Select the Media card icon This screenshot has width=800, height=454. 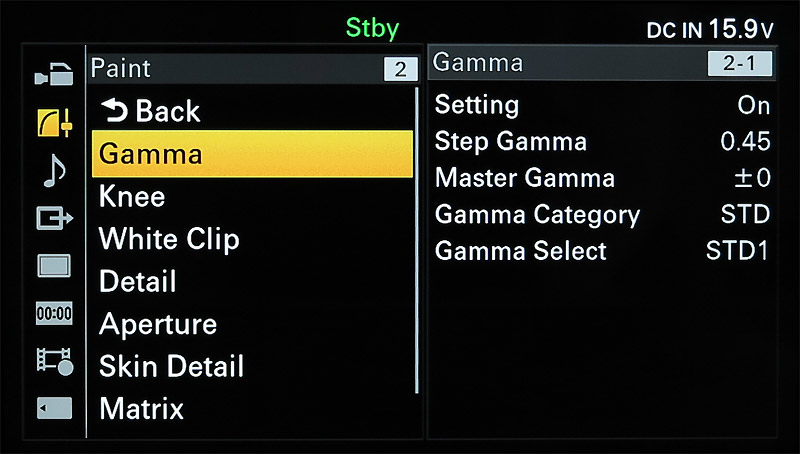tap(53, 408)
